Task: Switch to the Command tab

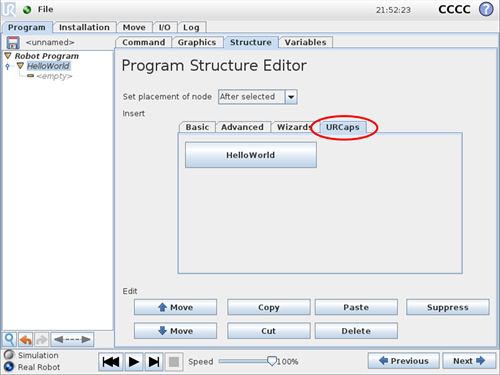Action: tap(144, 42)
